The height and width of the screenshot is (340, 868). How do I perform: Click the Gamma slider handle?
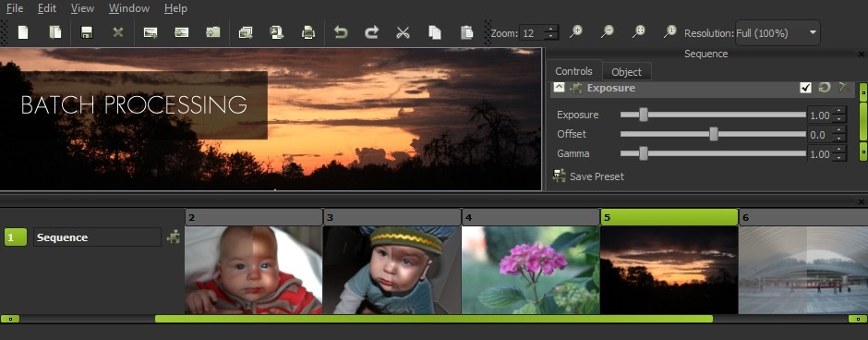[644, 153]
